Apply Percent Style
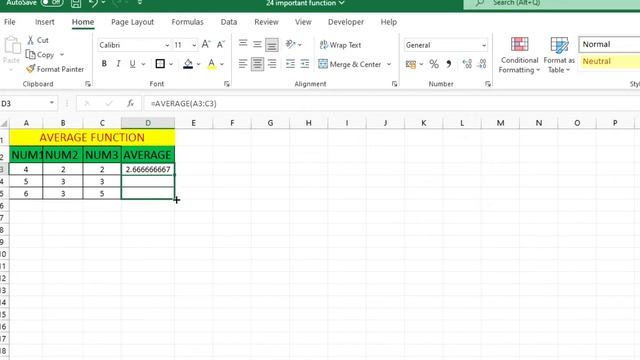640x360 pixels. [x=434, y=64]
